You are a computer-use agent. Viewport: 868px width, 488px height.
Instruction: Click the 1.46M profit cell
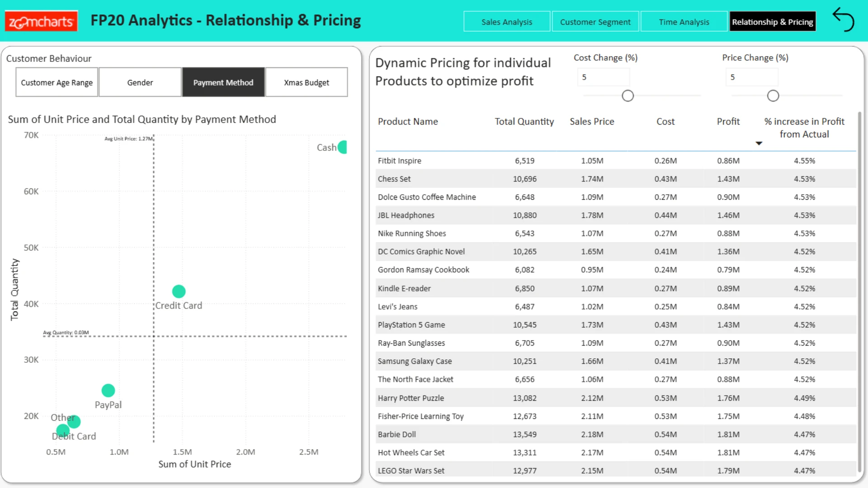(728, 216)
